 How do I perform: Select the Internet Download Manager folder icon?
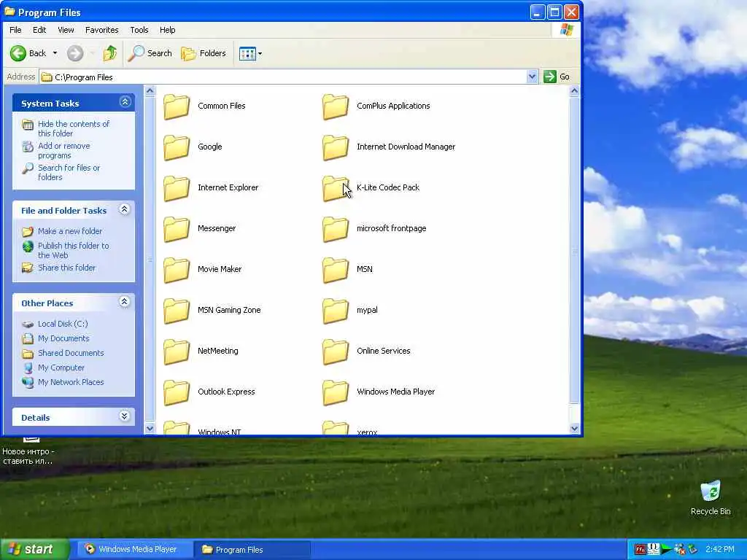point(336,147)
